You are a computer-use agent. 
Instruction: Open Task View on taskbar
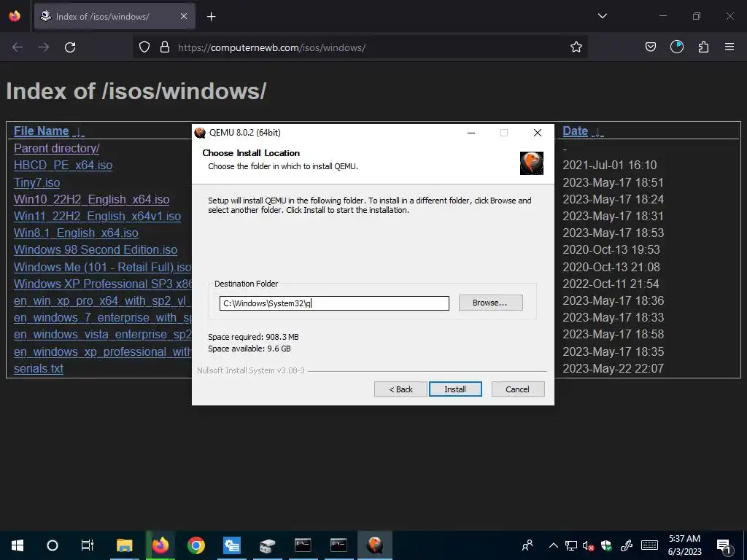88,545
